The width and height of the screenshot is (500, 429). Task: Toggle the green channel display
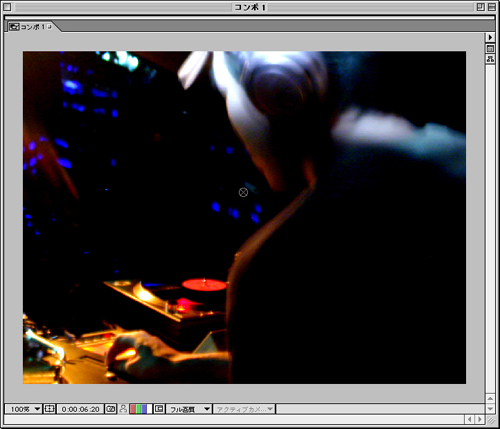[x=138, y=409]
